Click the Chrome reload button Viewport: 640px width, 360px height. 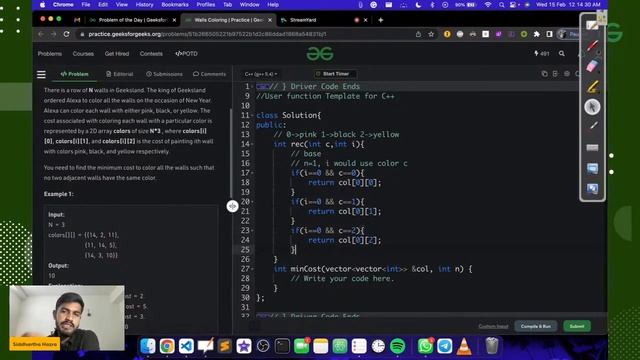point(67,34)
